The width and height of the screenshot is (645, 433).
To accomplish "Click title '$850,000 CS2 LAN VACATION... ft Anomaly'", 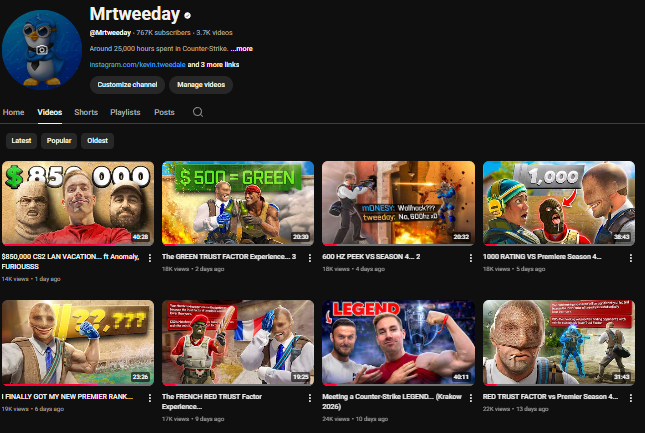I will point(70,262).
